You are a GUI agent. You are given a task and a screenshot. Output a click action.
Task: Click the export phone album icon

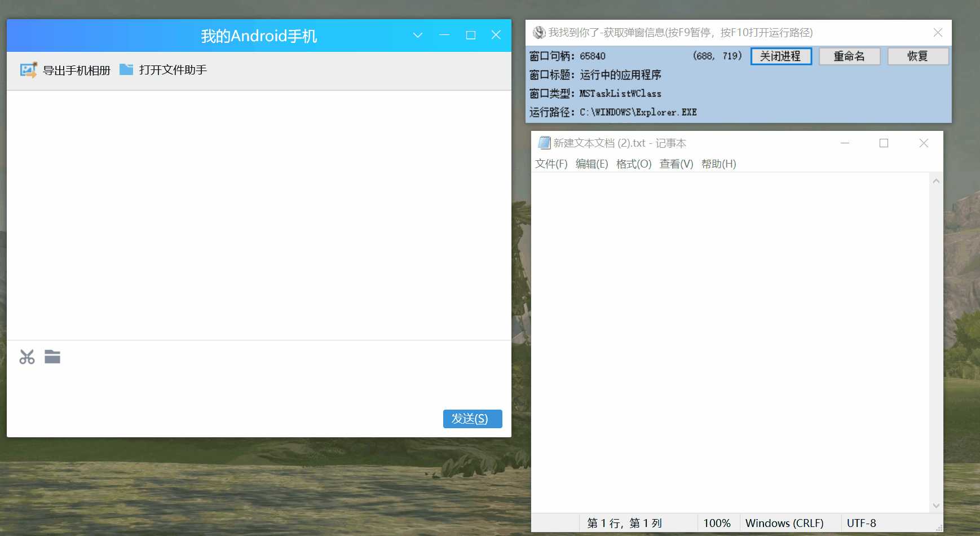pyautogui.click(x=29, y=70)
